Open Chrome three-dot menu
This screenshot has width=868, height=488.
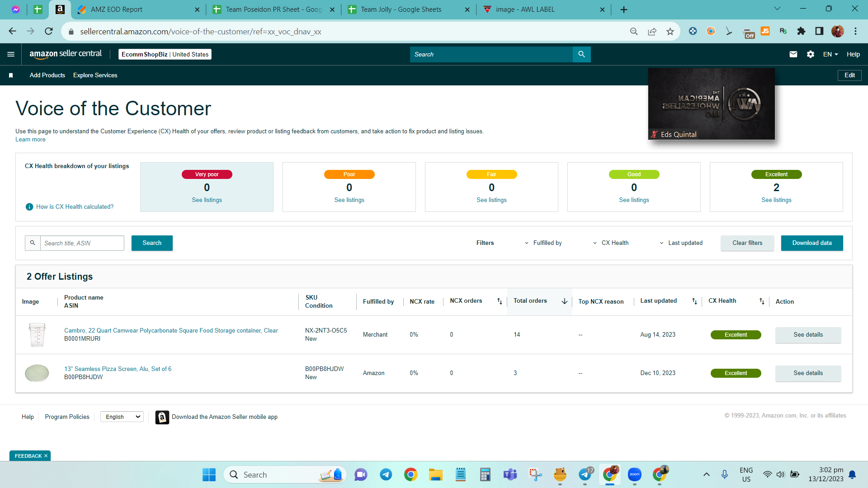pyautogui.click(x=855, y=31)
